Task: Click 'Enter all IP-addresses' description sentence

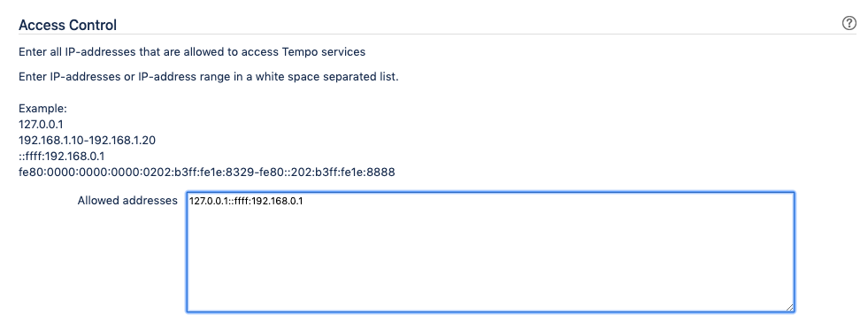Action: [x=192, y=52]
